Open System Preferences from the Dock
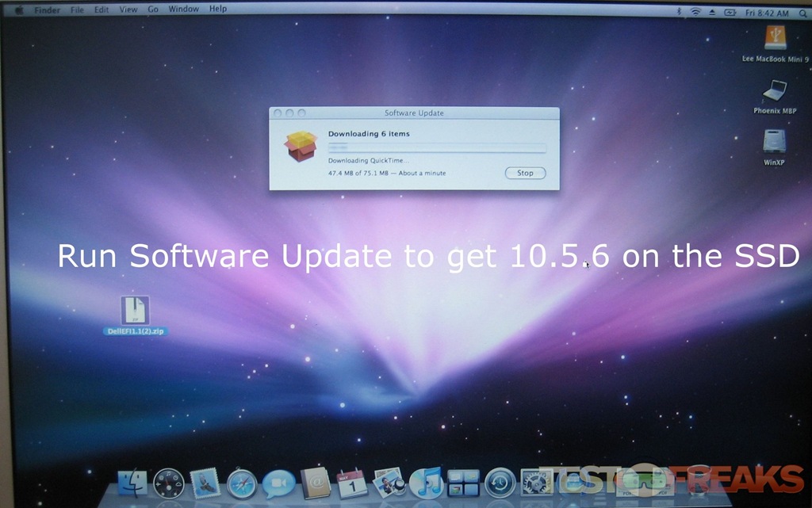This screenshot has width=812, height=508. (536, 482)
